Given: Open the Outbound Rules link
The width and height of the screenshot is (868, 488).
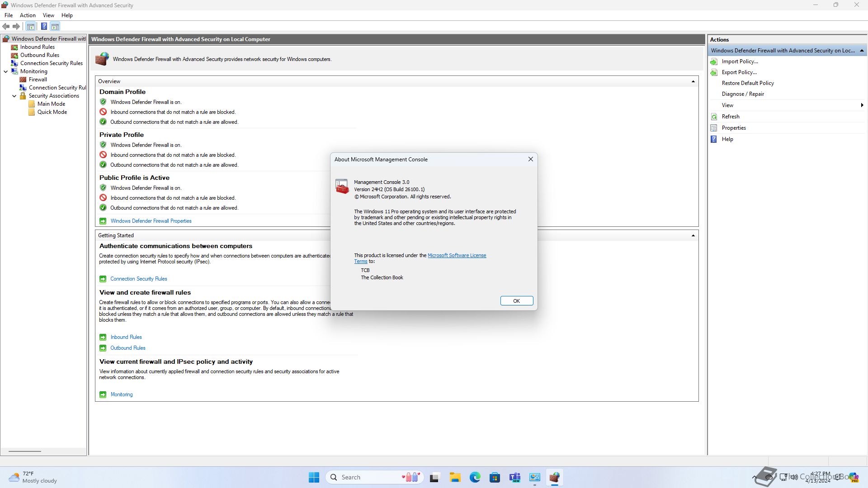Looking at the screenshot, I should (x=128, y=348).
